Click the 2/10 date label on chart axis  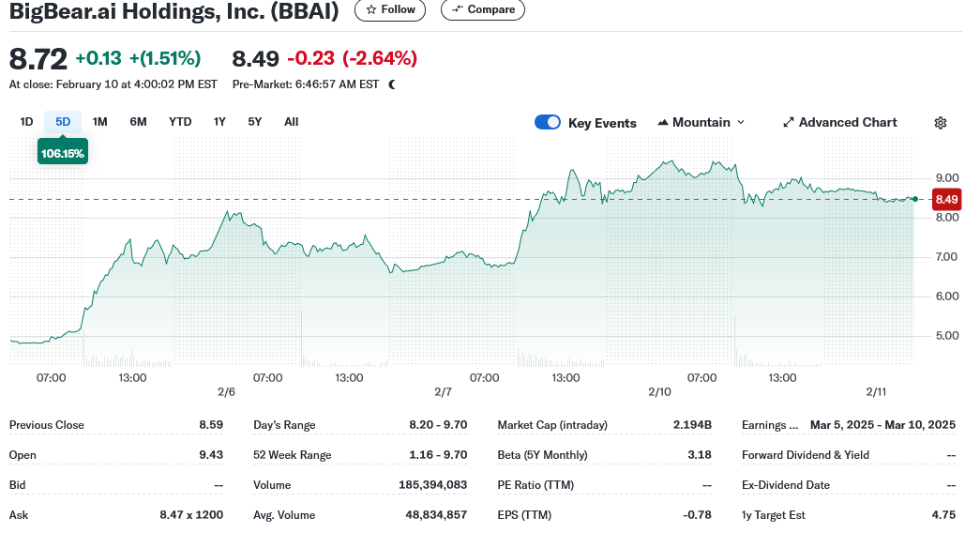click(x=659, y=392)
